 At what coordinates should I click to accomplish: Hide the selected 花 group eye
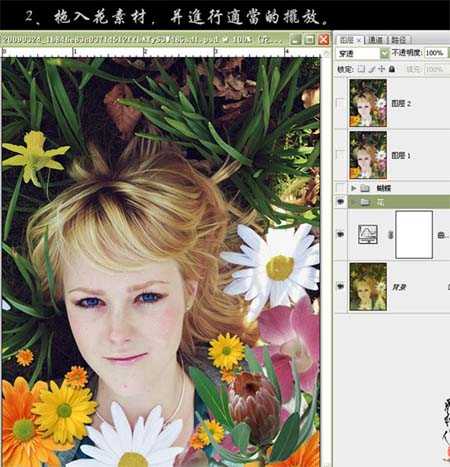(340, 202)
